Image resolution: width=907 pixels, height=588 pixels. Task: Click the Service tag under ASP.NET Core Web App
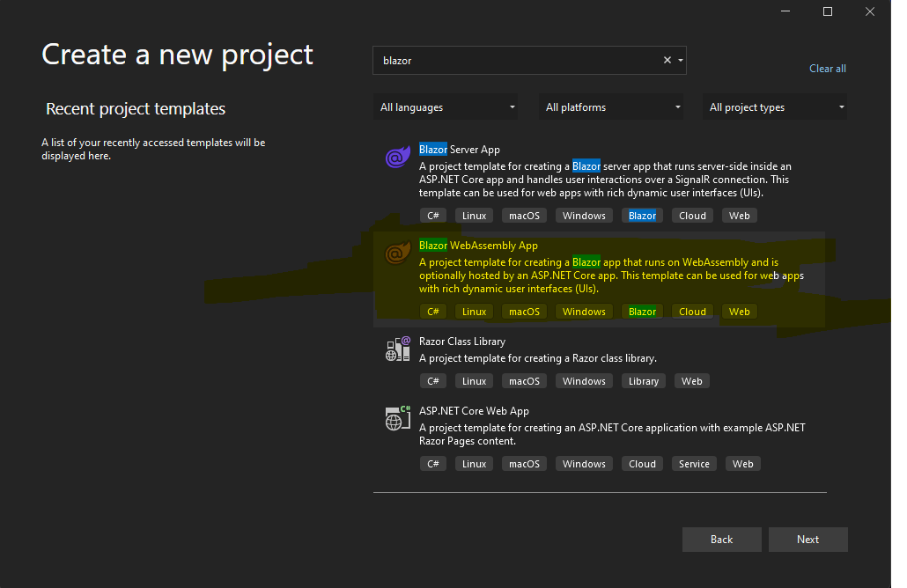tap(694, 464)
